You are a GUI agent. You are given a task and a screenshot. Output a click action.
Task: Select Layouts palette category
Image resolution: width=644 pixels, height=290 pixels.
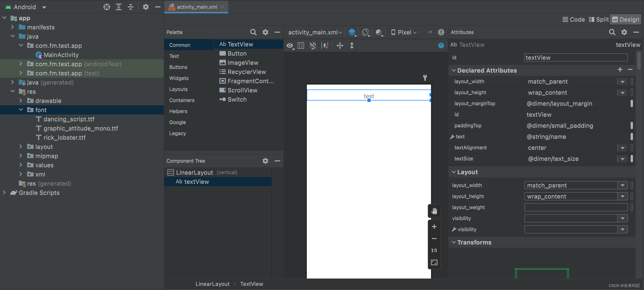point(178,89)
